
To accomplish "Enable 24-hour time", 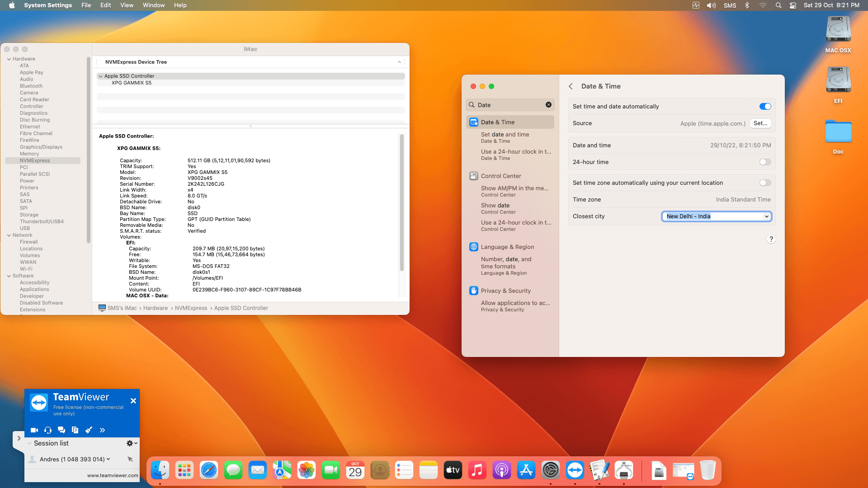I will (764, 162).
